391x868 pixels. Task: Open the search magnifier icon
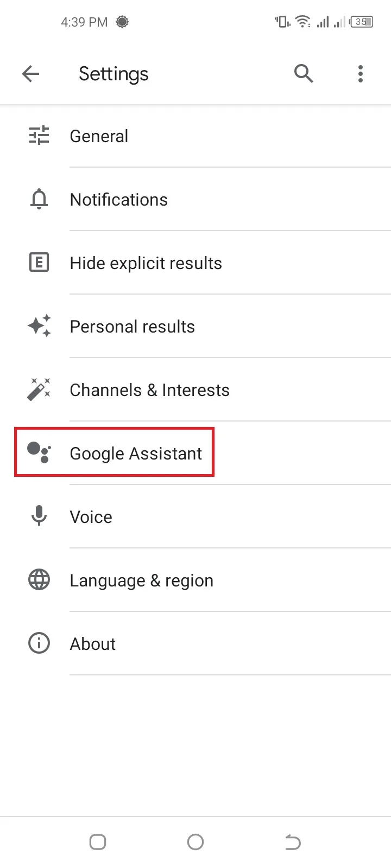(x=304, y=73)
